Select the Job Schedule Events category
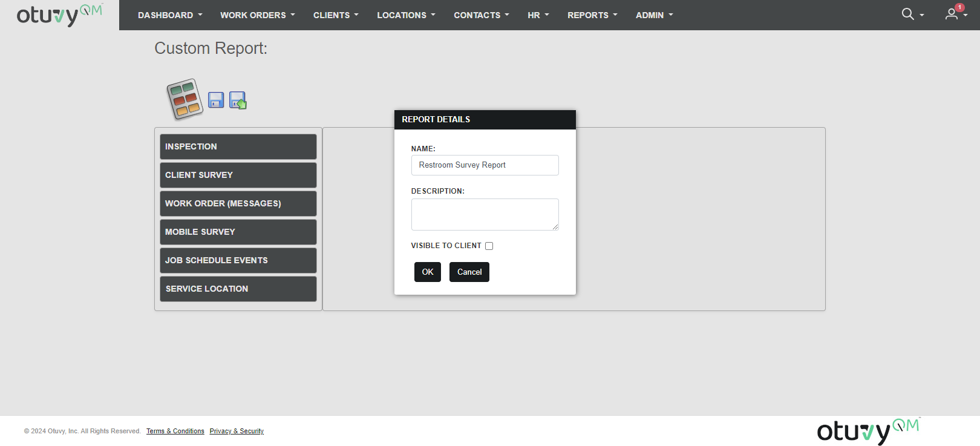Image resolution: width=980 pixels, height=446 pixels. 238,260
